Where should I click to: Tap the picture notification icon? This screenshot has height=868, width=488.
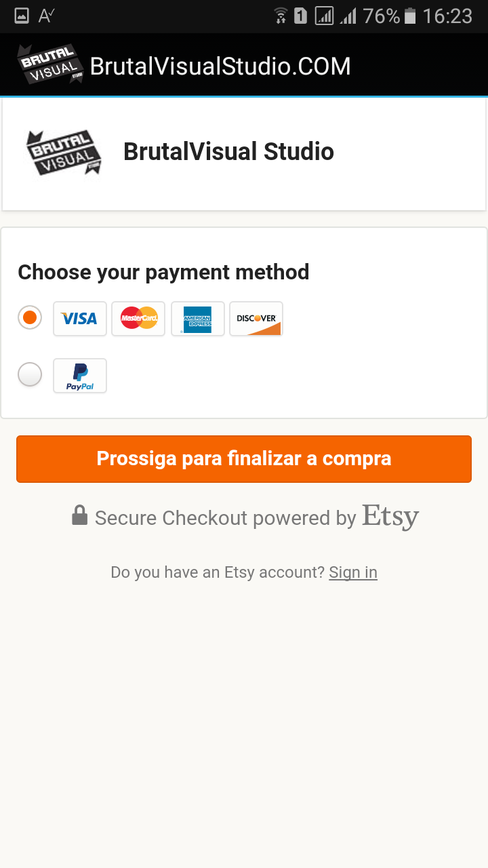22,16
